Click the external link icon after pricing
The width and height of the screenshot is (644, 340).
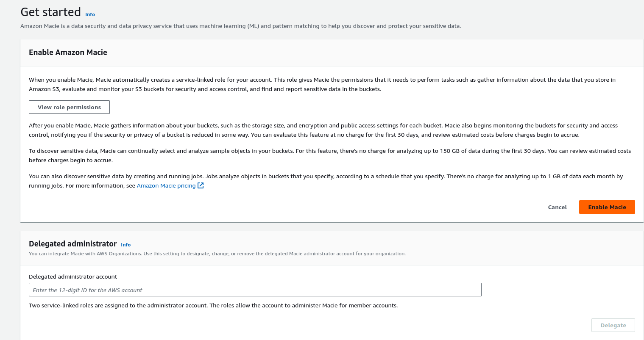201,185
